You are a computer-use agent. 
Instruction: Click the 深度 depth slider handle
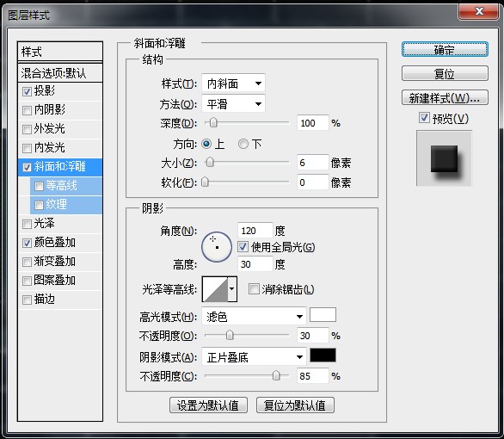tap(213, 122)
